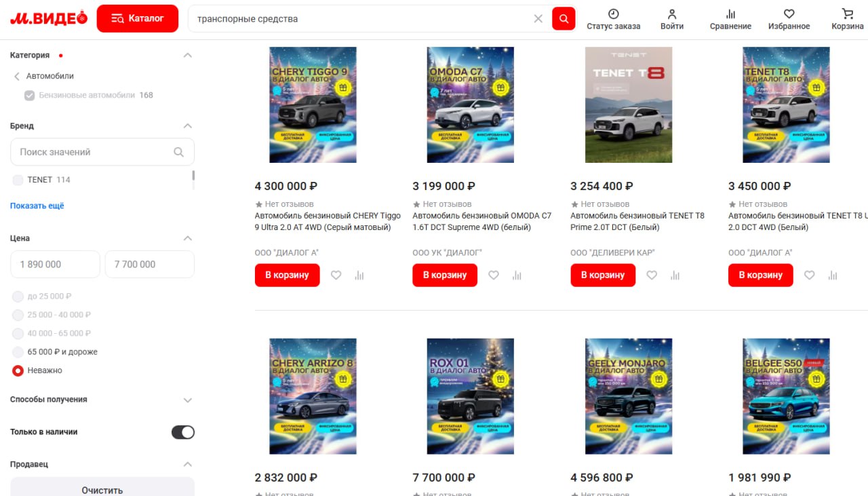The height and width of the screenshot is (496, 868).
Task: Open the Корзина cart icon
Action: 847,14
